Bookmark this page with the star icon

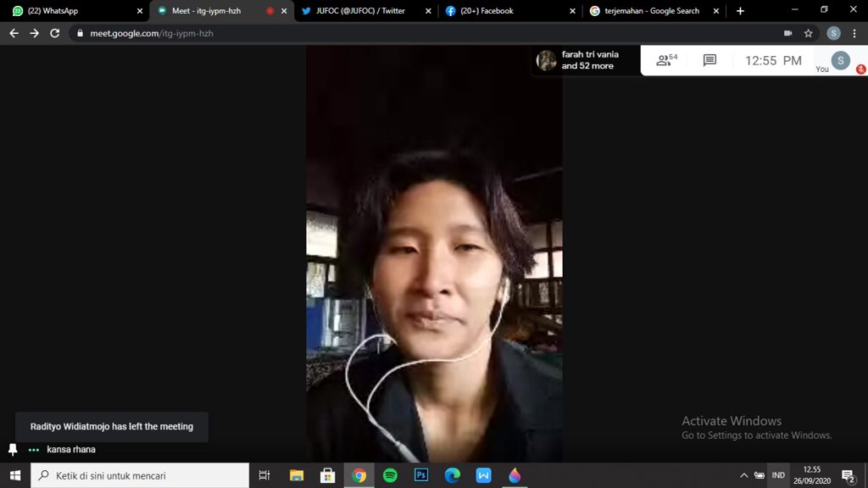point(807,33)
